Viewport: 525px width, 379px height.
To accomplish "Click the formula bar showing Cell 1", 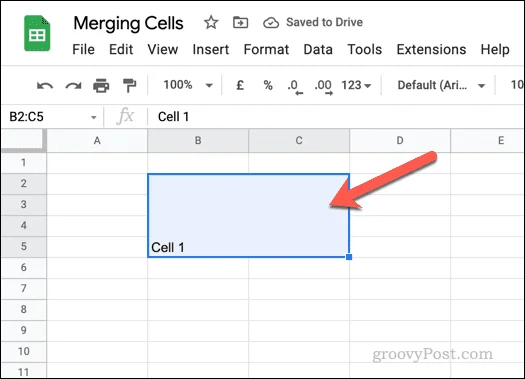I will click(x=336, y=117).
